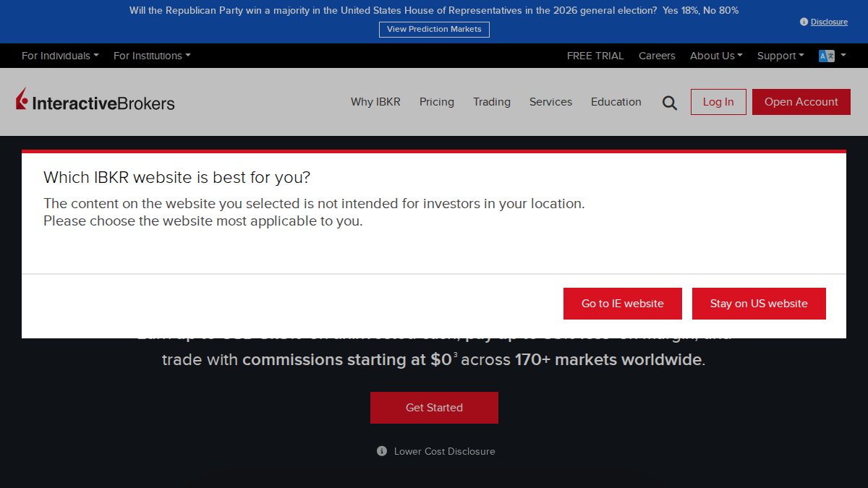868x488 pixels.
Task: Click the Get Started button
Action: [x=434, y=408]
